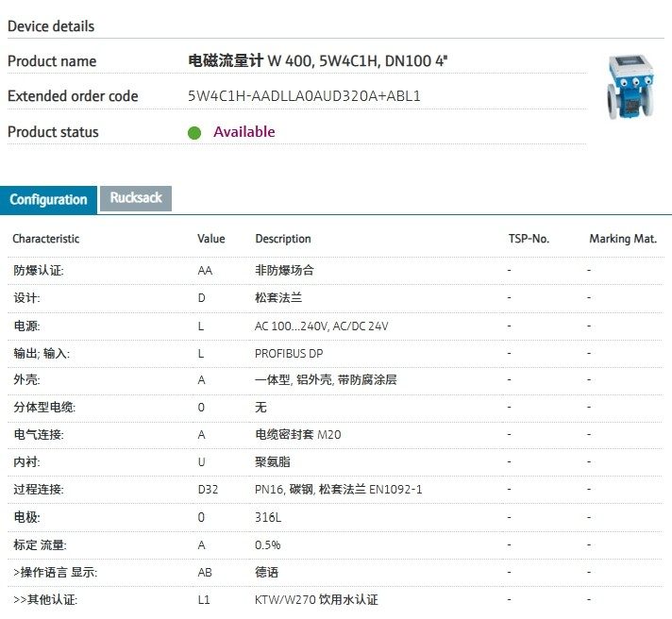The width and height of the screenshot is (672, 619).
Task: Click the extended order code text
Action: point(304,96)
